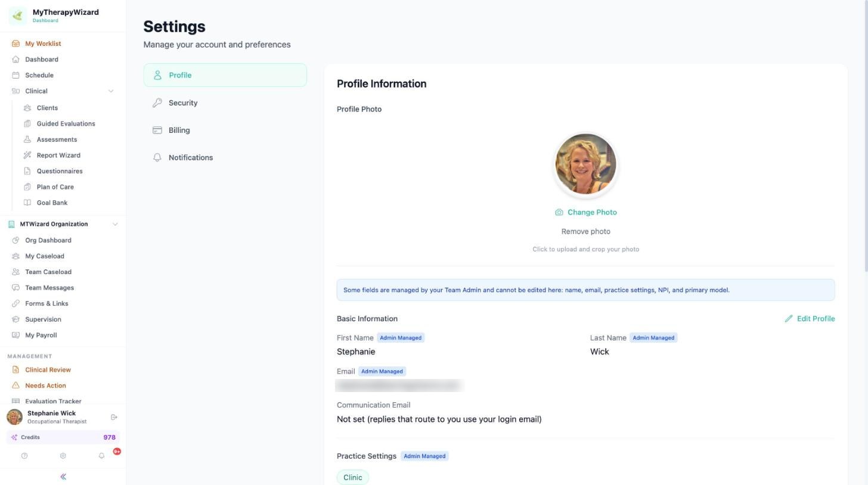Click the large profile photo
The width and height of the screenshot is (868, 485).
click(585, 164)
